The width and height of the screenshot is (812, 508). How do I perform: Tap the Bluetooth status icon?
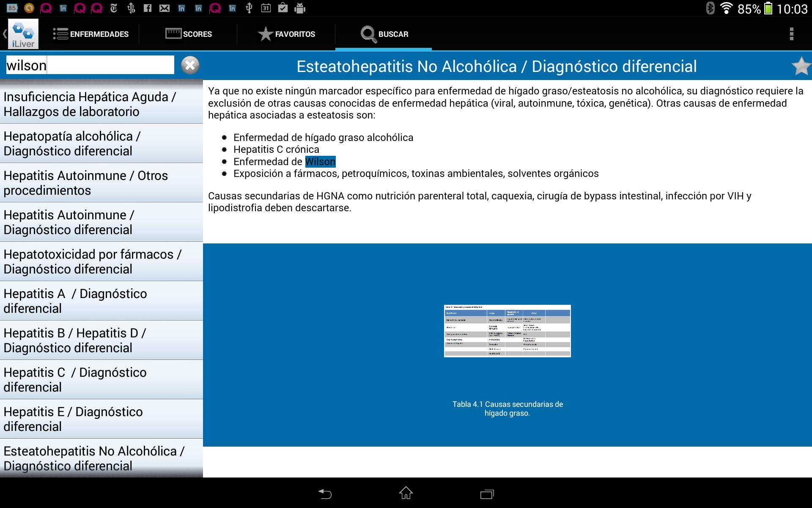coord(710,8)
